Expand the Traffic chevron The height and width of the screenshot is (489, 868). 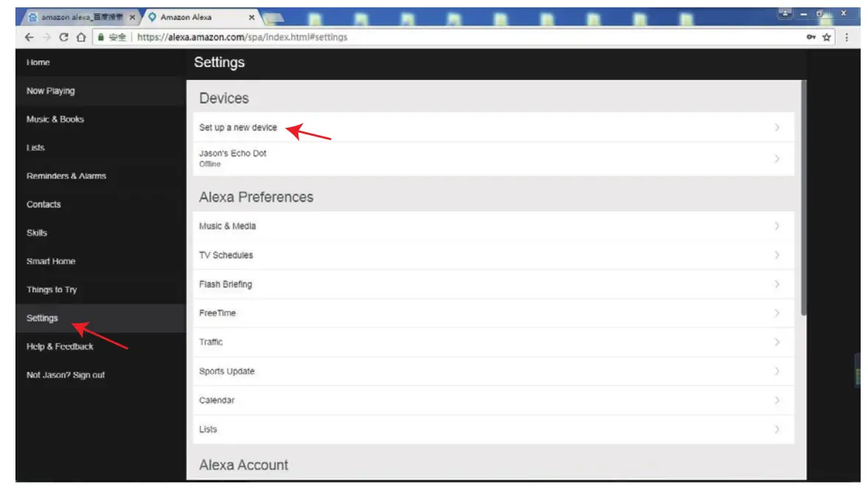pos(777,342)
